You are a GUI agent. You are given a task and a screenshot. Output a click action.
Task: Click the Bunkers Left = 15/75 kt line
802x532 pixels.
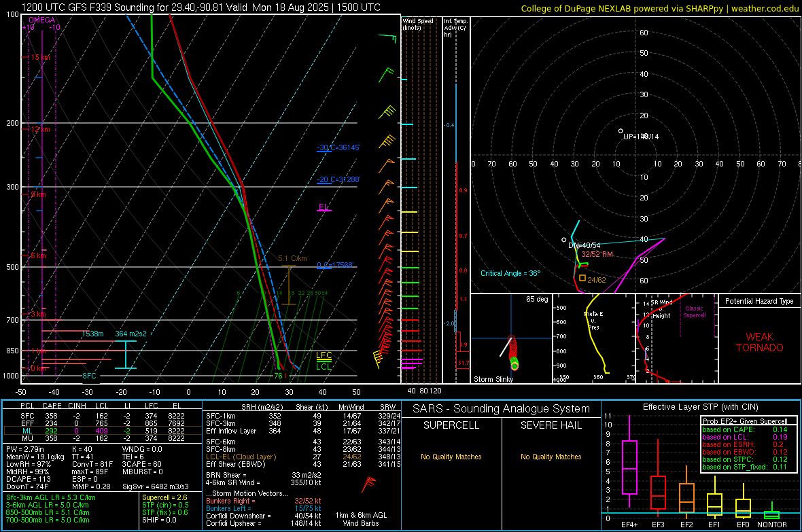(264, 508)
